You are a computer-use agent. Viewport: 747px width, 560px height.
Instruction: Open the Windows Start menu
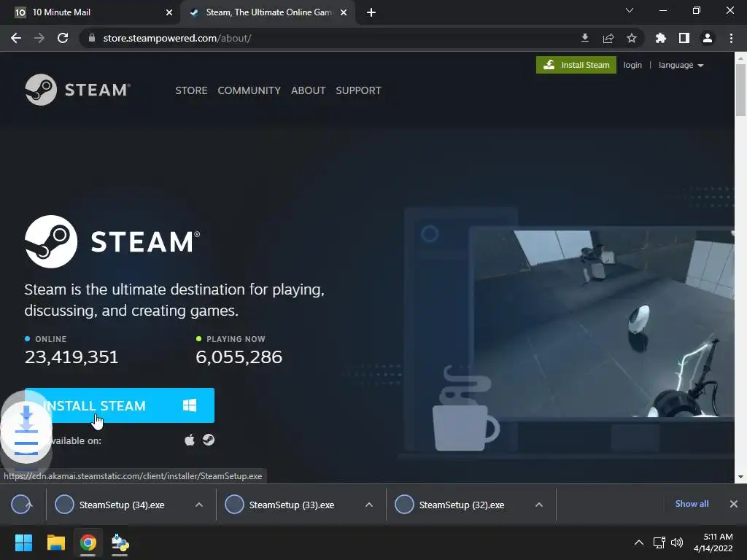23,542
